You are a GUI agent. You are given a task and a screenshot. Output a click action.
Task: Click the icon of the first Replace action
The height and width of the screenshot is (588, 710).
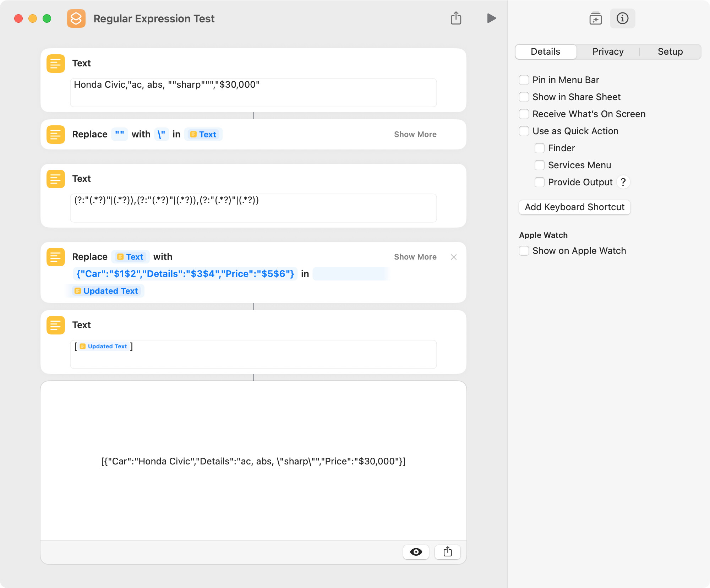(56, 135)
